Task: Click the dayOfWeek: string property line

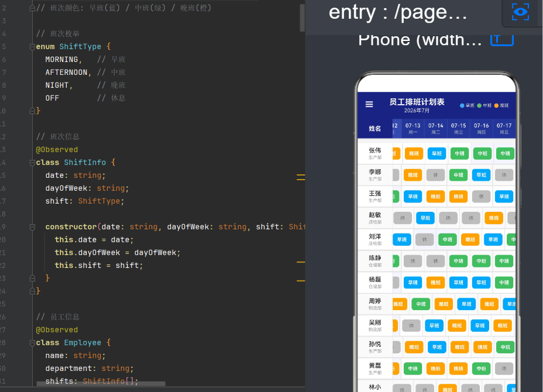Action: (87, 188)
